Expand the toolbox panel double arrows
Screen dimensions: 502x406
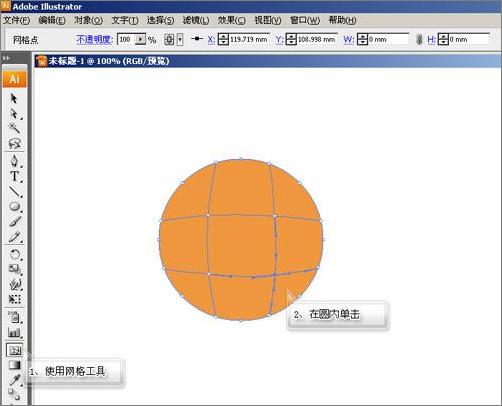[x=6, y=58]
